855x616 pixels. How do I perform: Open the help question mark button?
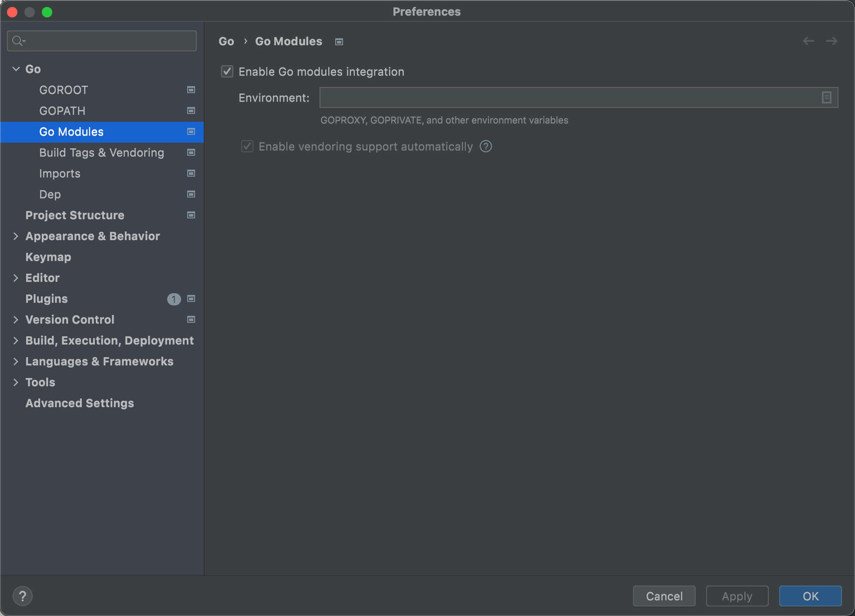(x=23, y=596)
